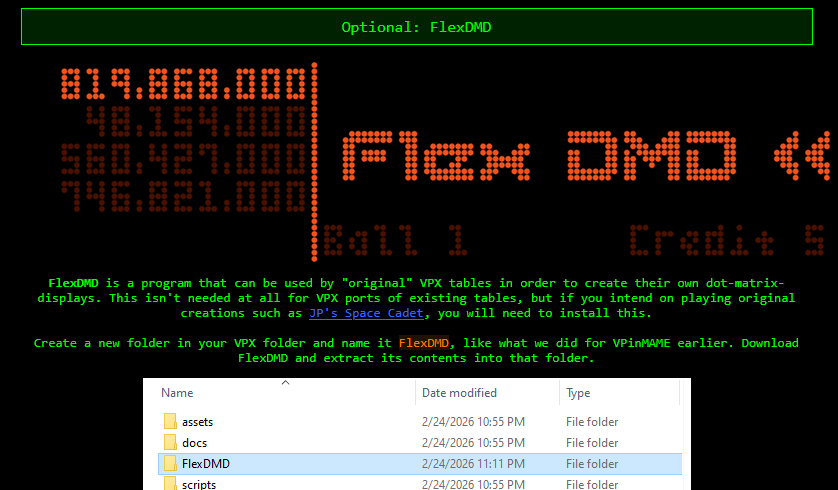The image size is (838, 490).
Task: Click the File folder type in assets row
Action: click(x=592, y=422)
